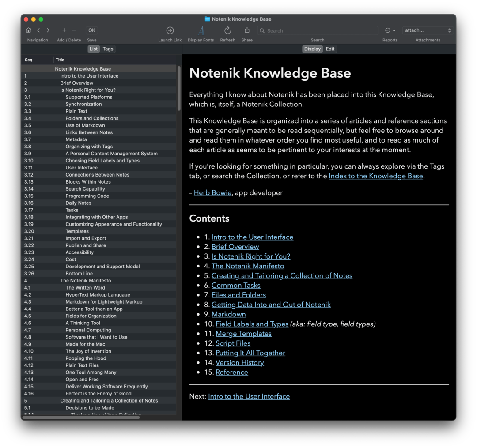Screen dimensions: 477x448
Task: Open Display Fonts with the letter A icon
Action: (x=200, y=31)
